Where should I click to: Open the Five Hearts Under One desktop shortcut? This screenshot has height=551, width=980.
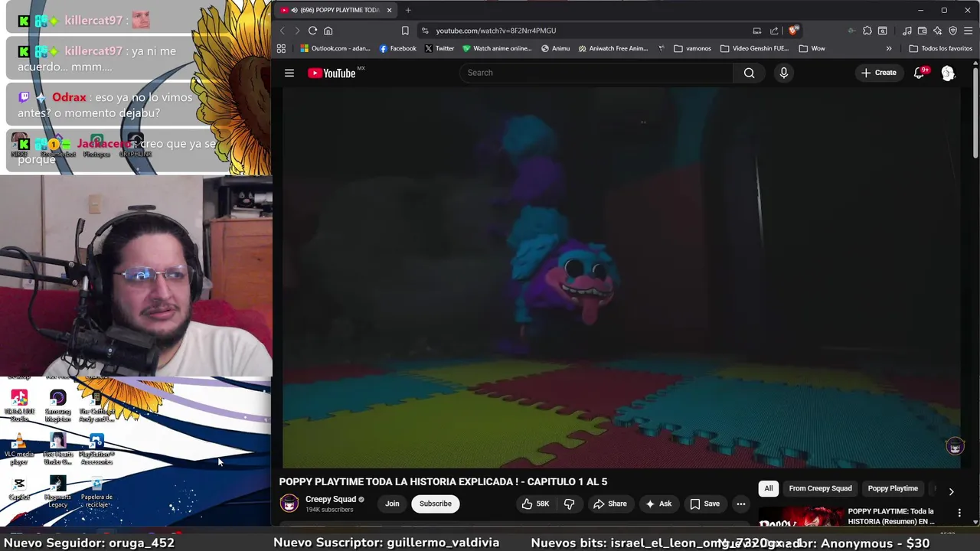click(x=57, y=449)
